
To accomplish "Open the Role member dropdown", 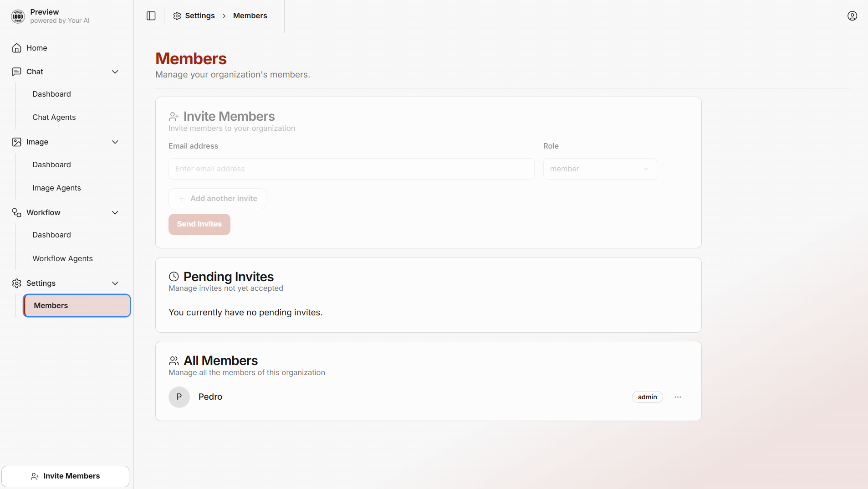I will pyautogui.click(x=600, y=169).
